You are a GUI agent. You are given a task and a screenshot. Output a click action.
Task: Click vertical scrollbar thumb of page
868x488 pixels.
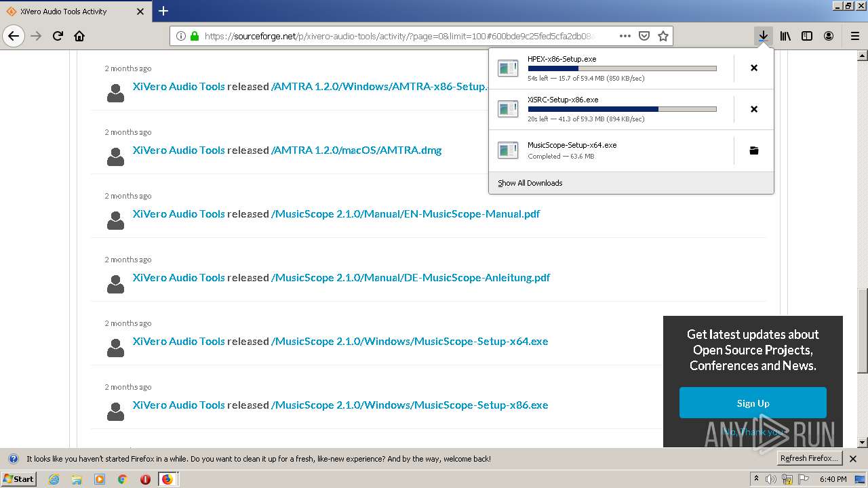863,330
